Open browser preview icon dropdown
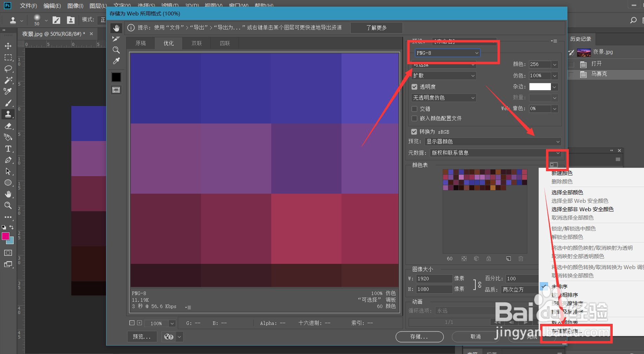Screen dimensions: 644x354 pyautogui.click(x=180, y=337)
